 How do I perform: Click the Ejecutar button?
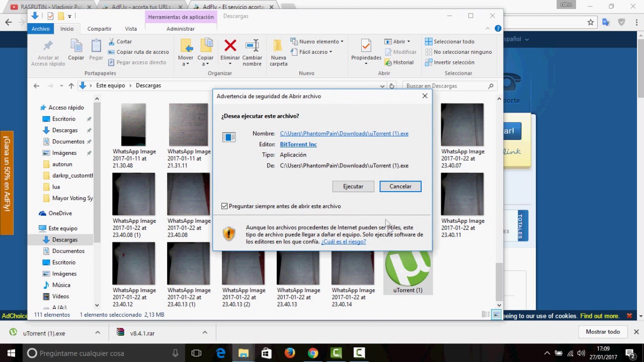click(x=353, y=187)
